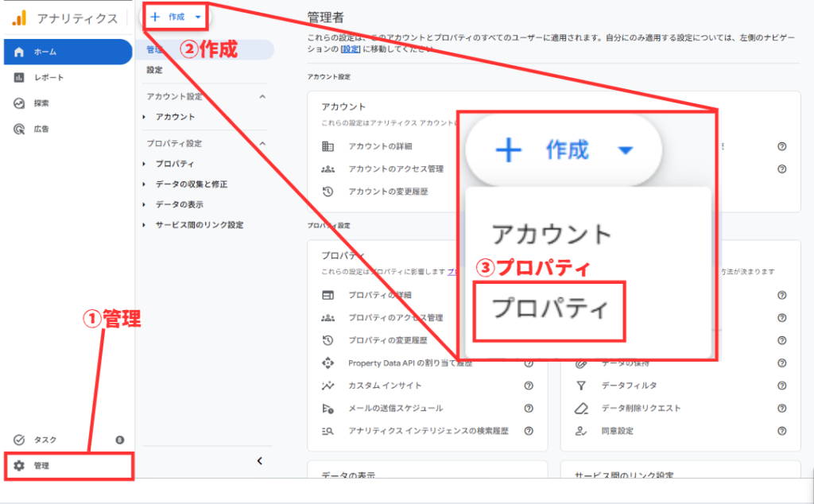Image resolution: width=814 pixels, height=504 pixels.
Task: Expand データの表示 in the nav
Action: [144, 204]
